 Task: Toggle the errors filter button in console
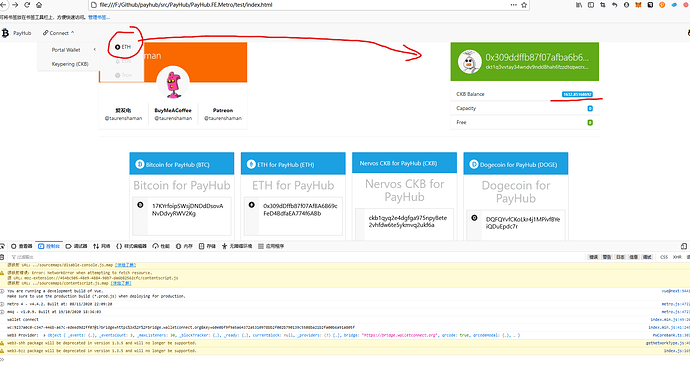(x=593, y=257)
